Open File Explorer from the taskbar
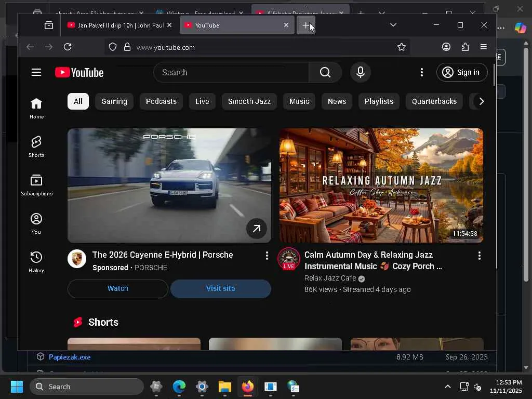This screenshot has width=532, height=399. click(x=224, y=387)
